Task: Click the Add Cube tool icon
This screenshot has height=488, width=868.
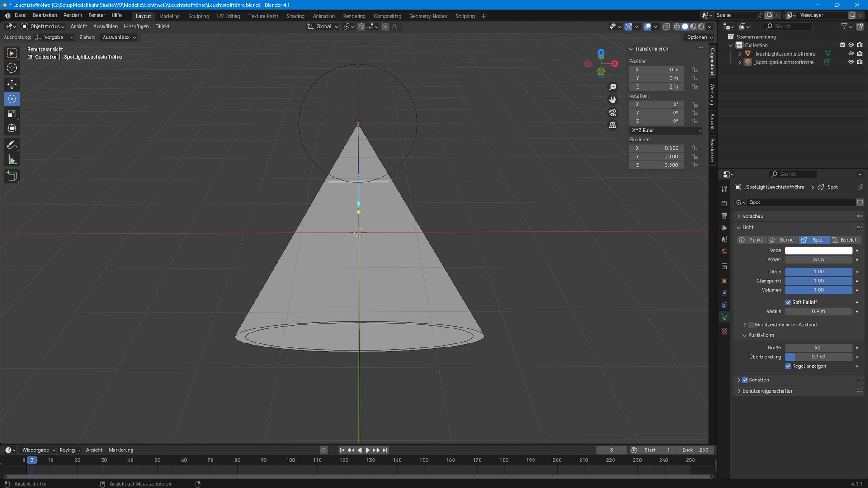Action: click(x=12, y=176)
